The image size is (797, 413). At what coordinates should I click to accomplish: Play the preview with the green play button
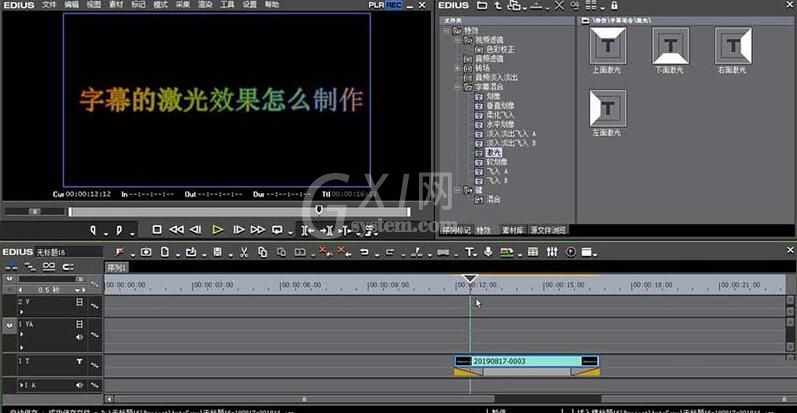pos(218,230)
